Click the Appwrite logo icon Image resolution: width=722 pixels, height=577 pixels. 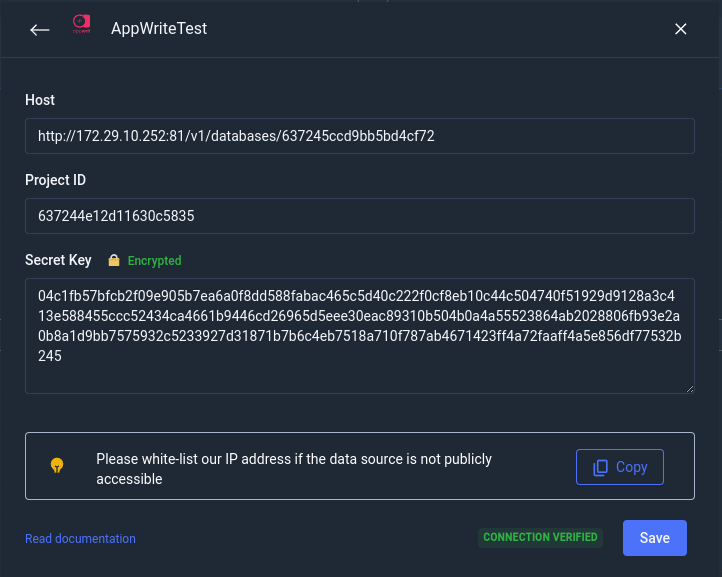pos(82,24)
